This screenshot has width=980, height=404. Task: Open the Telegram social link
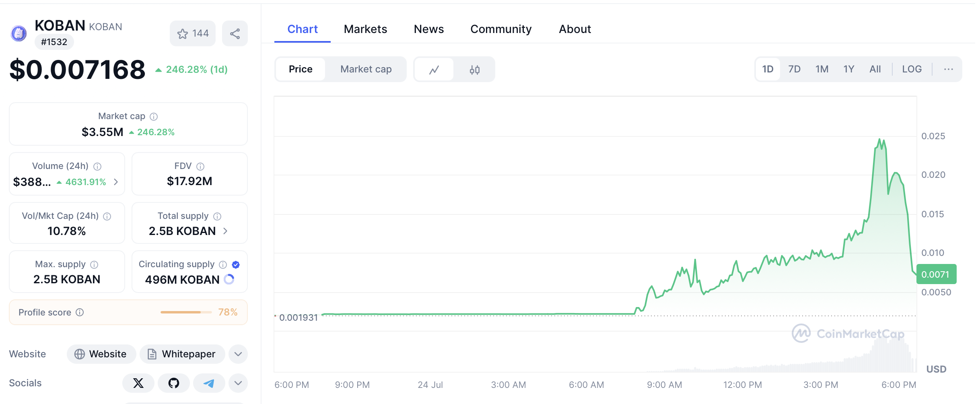209,383
